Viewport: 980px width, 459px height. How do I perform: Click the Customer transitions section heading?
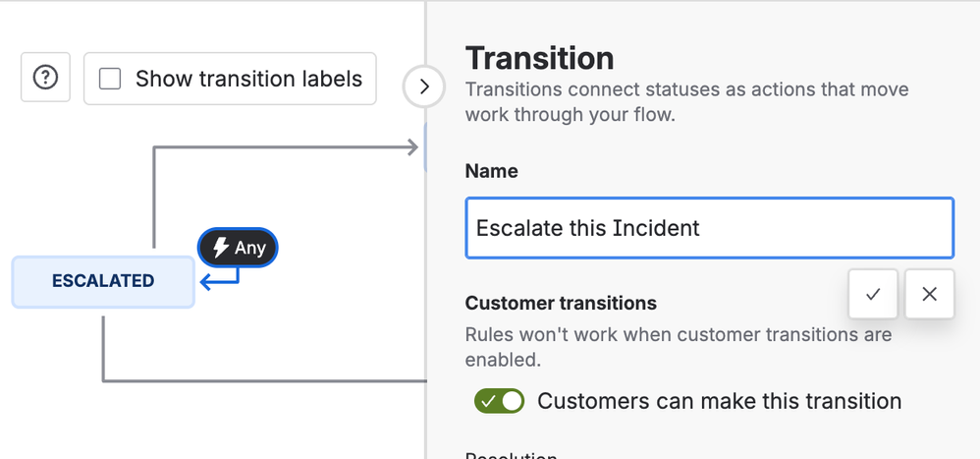pyautogui.click(x=561, y=303)
